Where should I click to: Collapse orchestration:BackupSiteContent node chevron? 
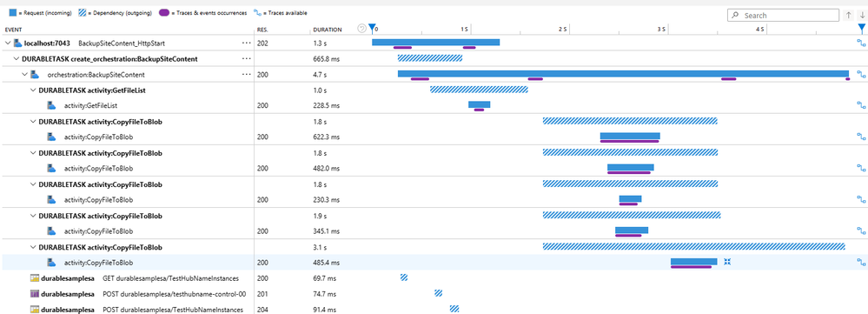[x=24, y=74]
